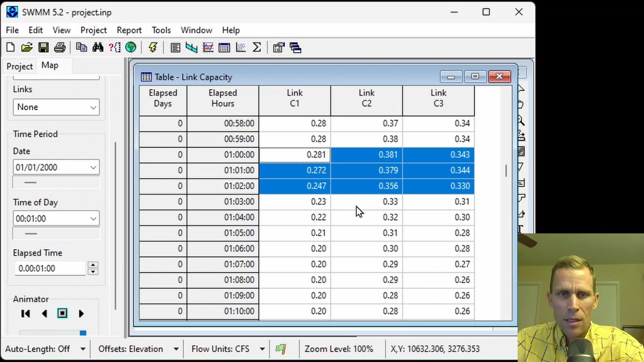Screen dimensions: 644x362
Task: Step animator backward one period
Action: pos(44,314)
